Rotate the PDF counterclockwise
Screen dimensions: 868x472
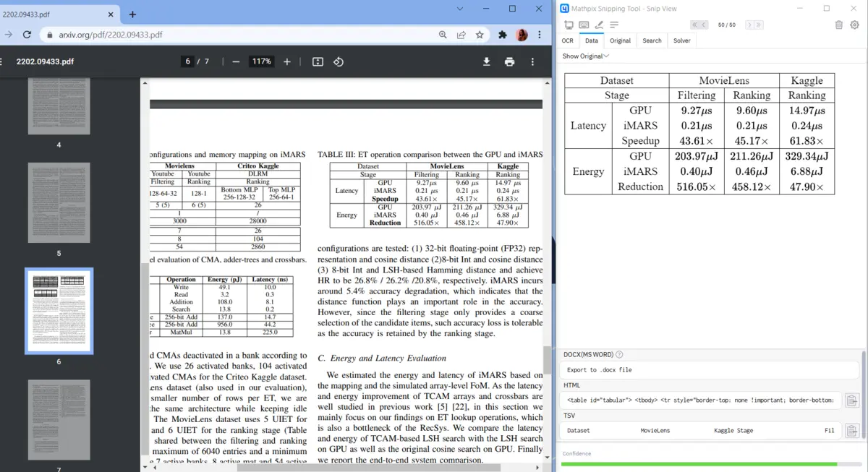tap(338, 62)
